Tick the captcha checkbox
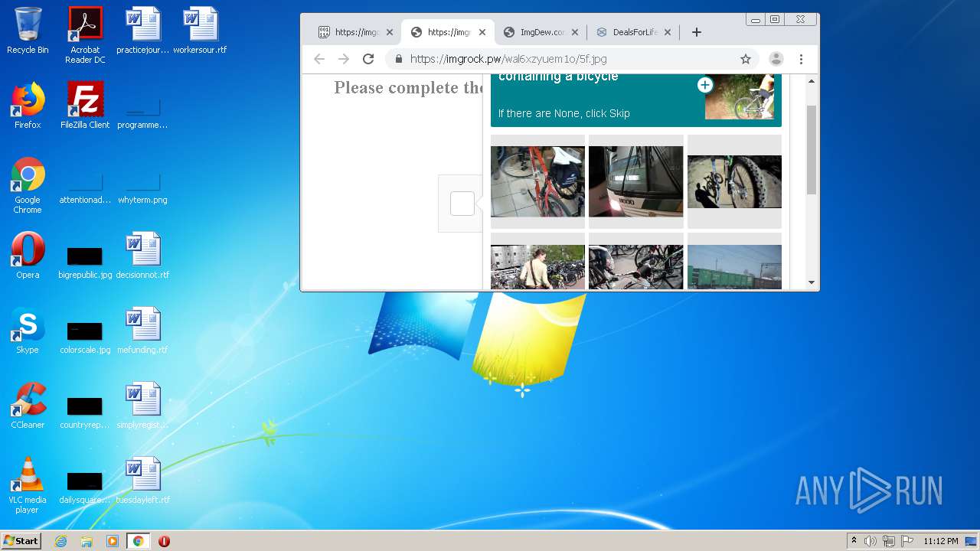 click(462, 204)
